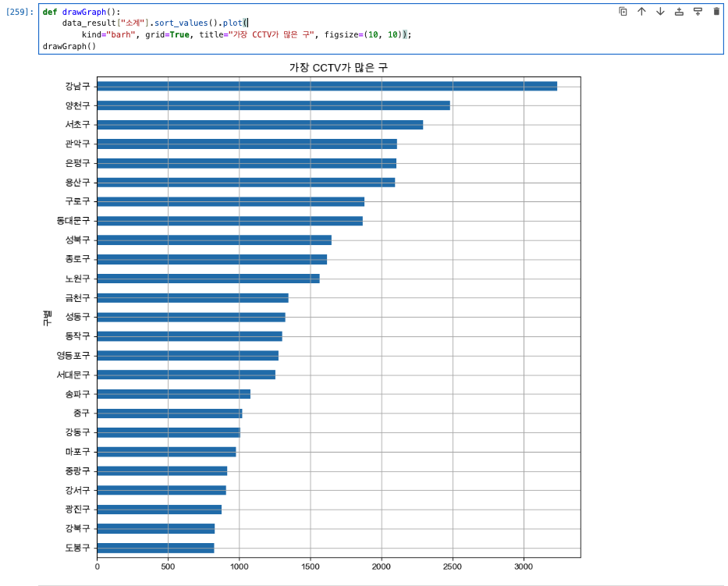This screenshot has width=728, height=586.
Task: Click the 광진구 axis label
Action: point(77,510)
